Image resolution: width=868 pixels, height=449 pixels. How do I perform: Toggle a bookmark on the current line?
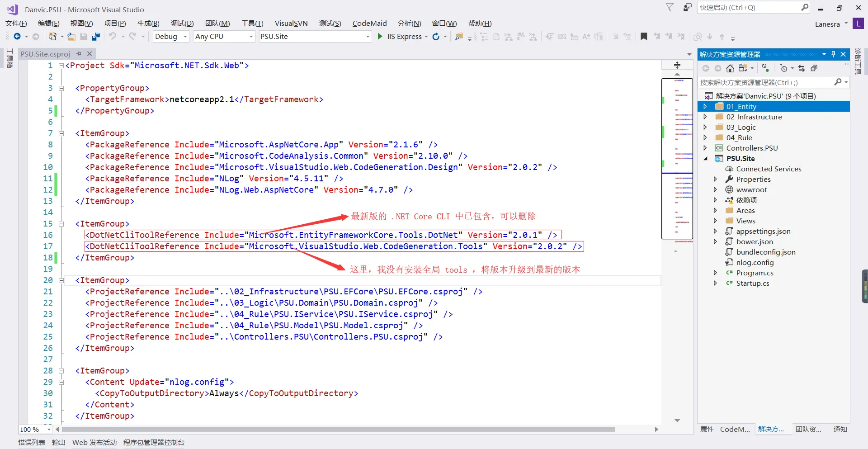click(x=644, y=37)
